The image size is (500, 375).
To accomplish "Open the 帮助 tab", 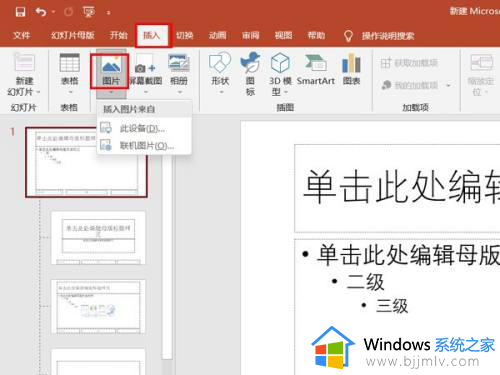I will (316, 35).
